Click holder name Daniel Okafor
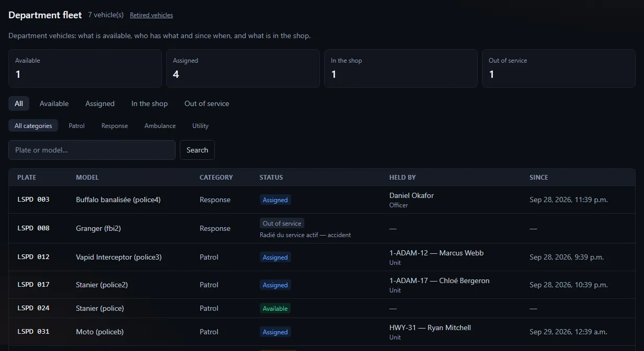644x351 pixels. 411,195
